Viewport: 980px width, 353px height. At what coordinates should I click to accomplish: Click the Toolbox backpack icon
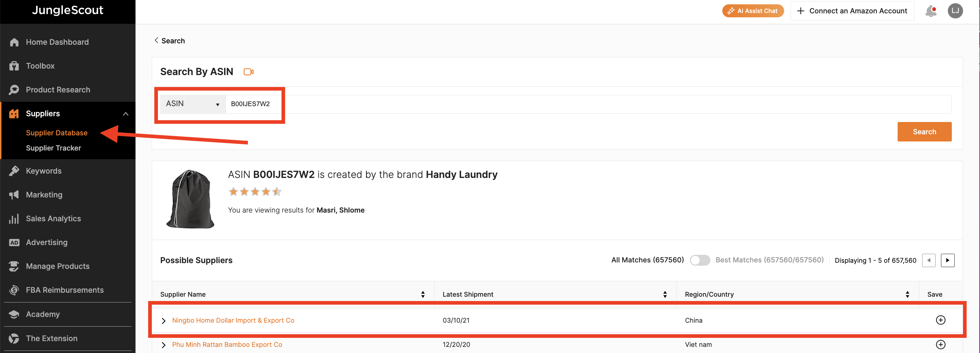tap(14, 66)
